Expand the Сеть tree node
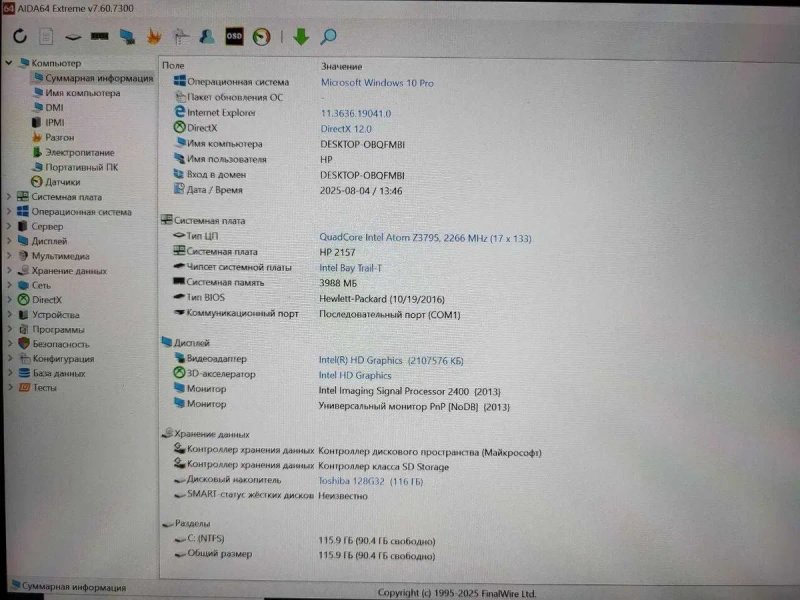 pos(9,285)
